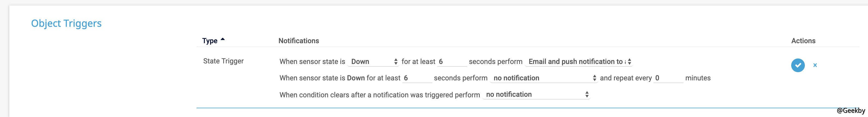Viewport: 868px width, 117px height.
Task: Click the Actions column header
Action: pyautogui.click(x=803, y=41)
